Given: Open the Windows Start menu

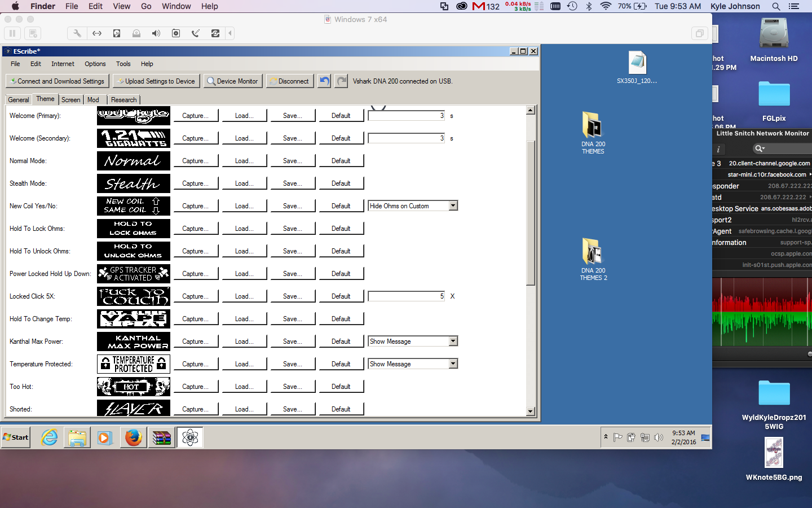Looking at the screenshot, I should tap(16, 437).
